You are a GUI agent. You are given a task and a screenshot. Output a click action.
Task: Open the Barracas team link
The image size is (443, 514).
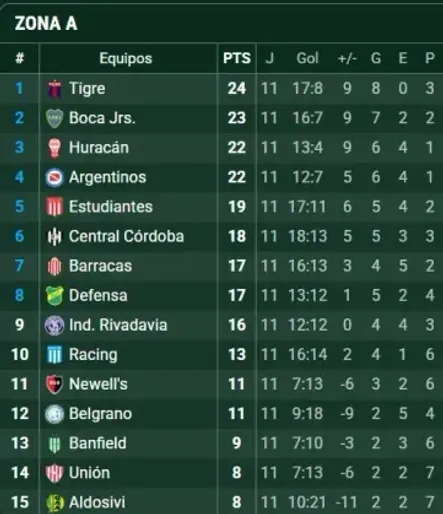coord(100,266)
